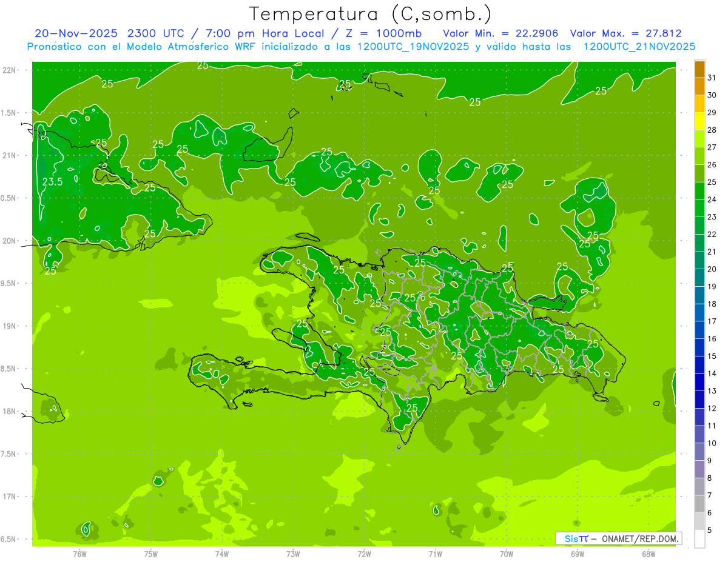Screen dimensions: 728x562
Task: Click the "70W" longitude axis label
Action: pyautogui.click(x=507, y=554)
